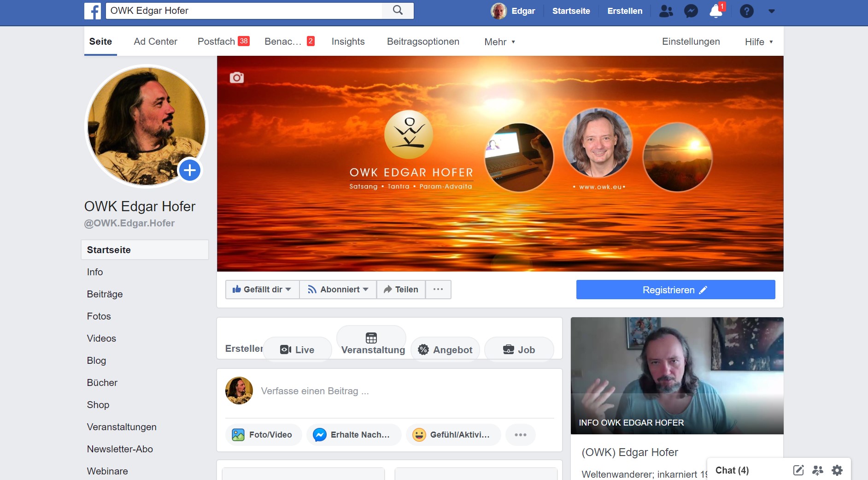The height and width of the screenshot is (480, 868).
Task: Click the search magnifier icon
Action: click(x=398, y=11)
